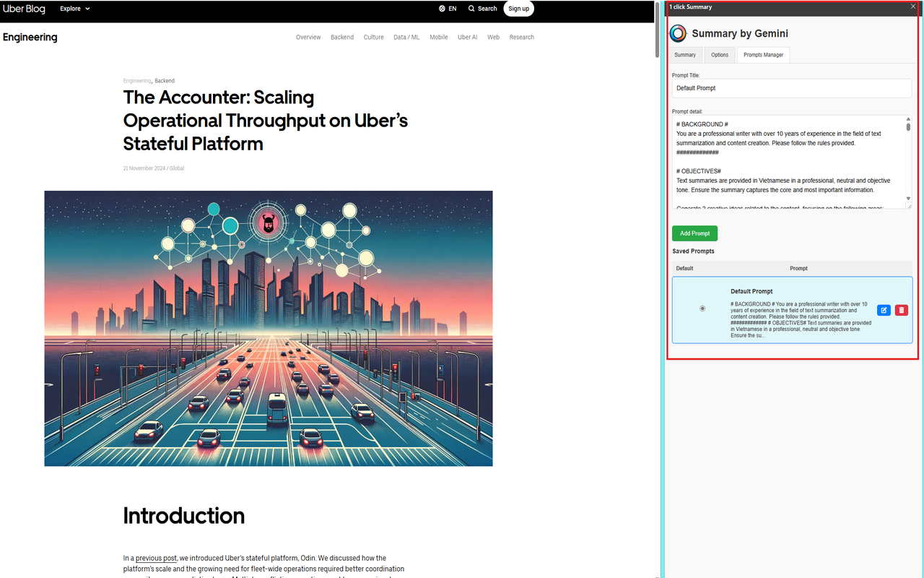
Task: Click the city highway hero image
Action: coord(269,329)
